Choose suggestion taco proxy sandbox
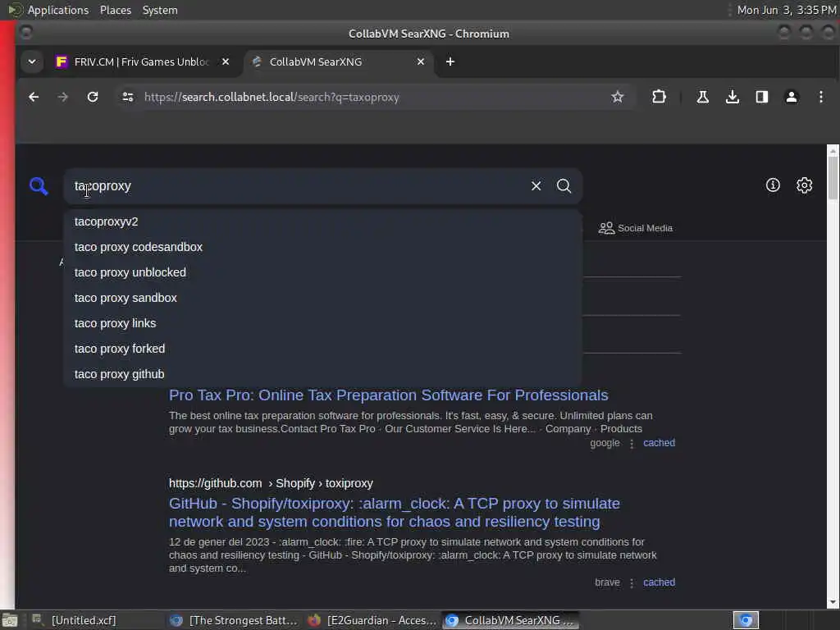 click(x=322, y=298)
